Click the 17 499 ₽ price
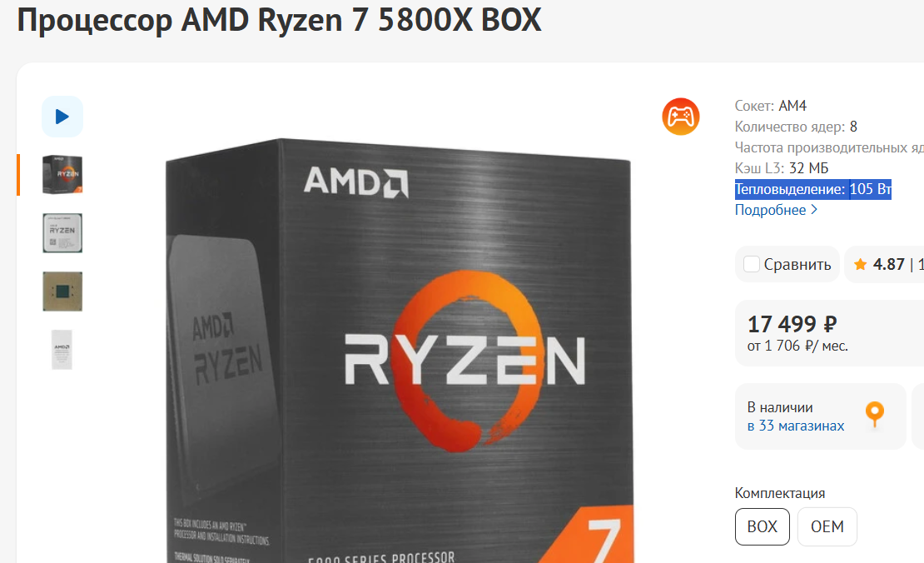The image size is (924, 563). (x=792, y=324)
